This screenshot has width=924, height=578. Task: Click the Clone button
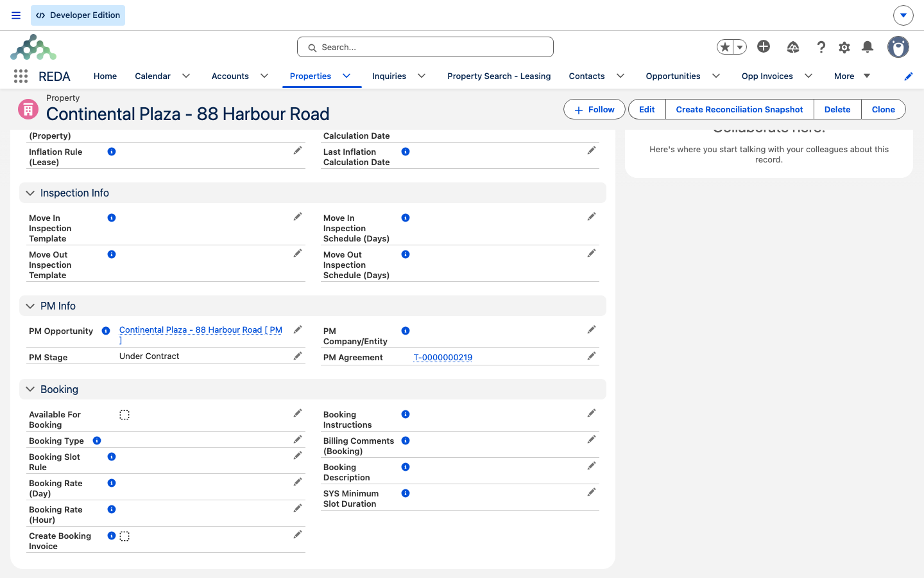(883, 109)
